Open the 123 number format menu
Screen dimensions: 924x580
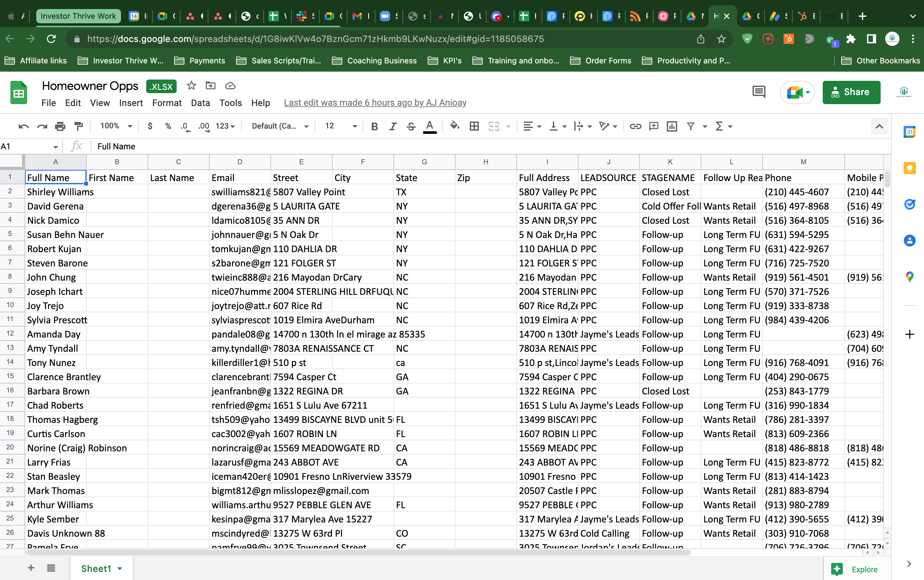point(225,126)
